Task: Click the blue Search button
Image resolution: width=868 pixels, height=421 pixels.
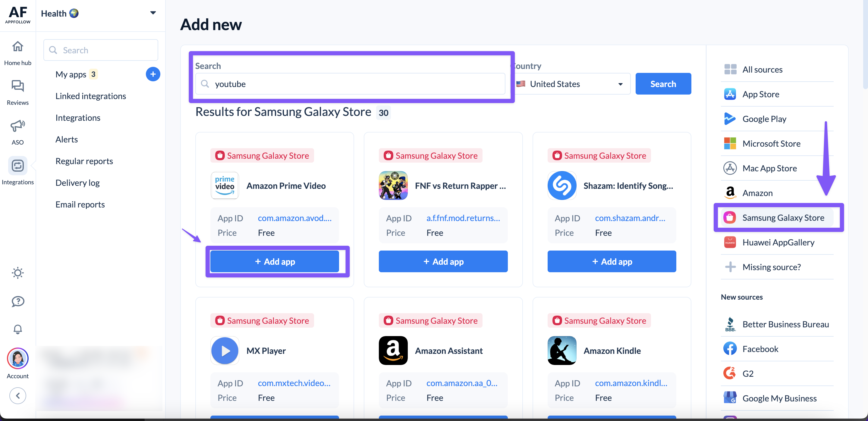Action: click(x=663, y=84)
